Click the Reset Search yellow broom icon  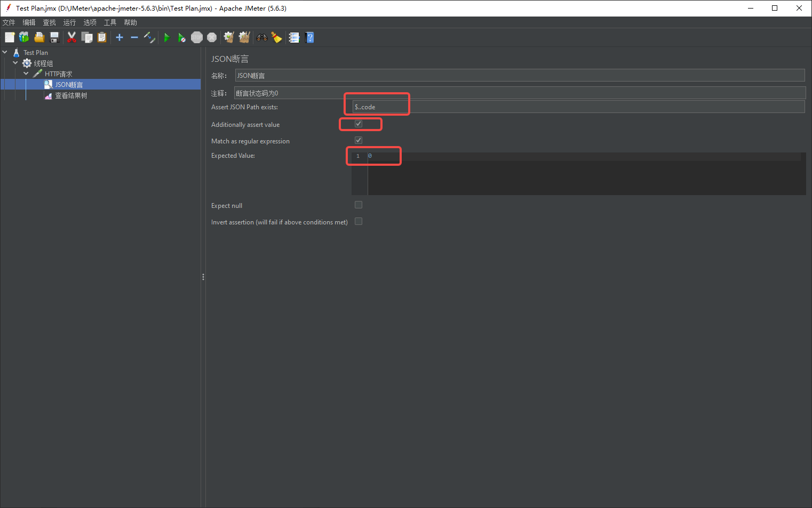[x=276, y=37]
